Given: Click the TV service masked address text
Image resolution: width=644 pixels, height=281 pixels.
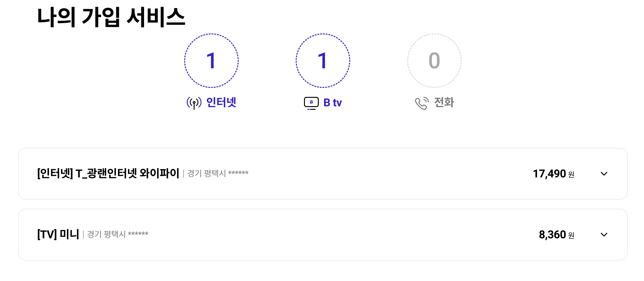Looking at the screenshot, I should click(118, 234).
